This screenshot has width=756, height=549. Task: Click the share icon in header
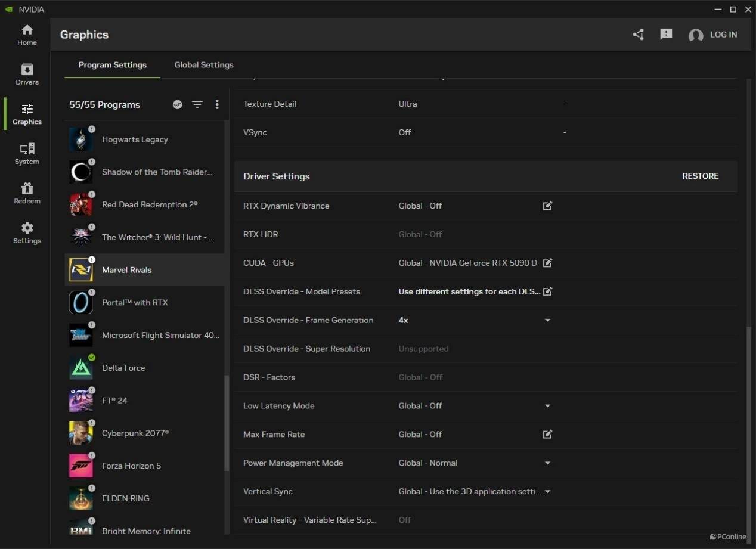point(639,35)
